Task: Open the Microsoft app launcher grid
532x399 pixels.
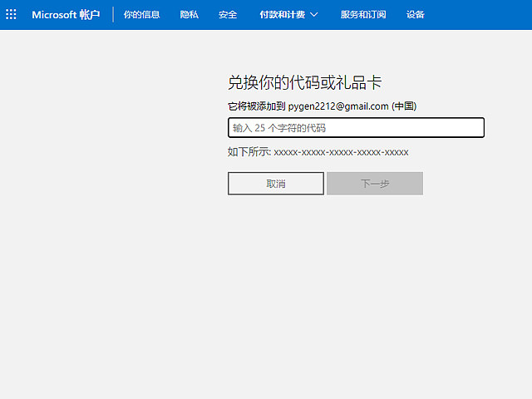Action: pos(11,14)
